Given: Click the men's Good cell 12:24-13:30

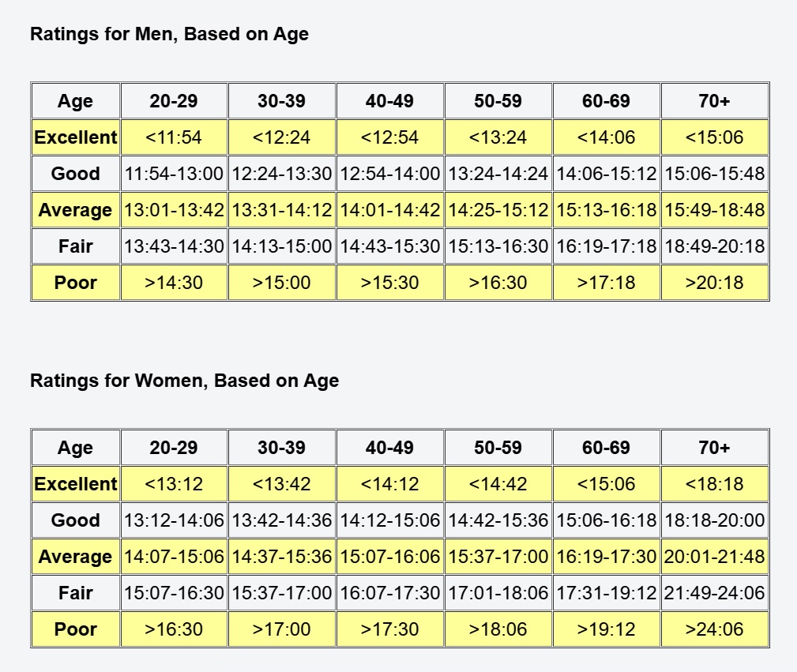Looking at the screenshot, I should tap(282, 174).
